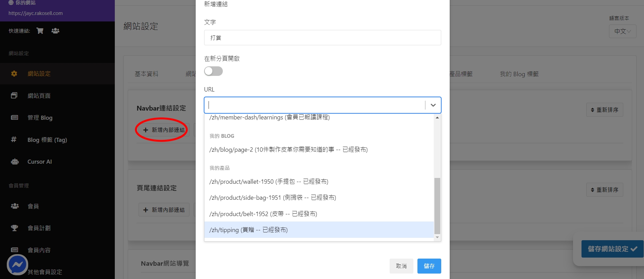Switch to the 基本資料 tab
Image resolution: width=644 pixels, height=279 pixels.
click(x=146, y=74)
